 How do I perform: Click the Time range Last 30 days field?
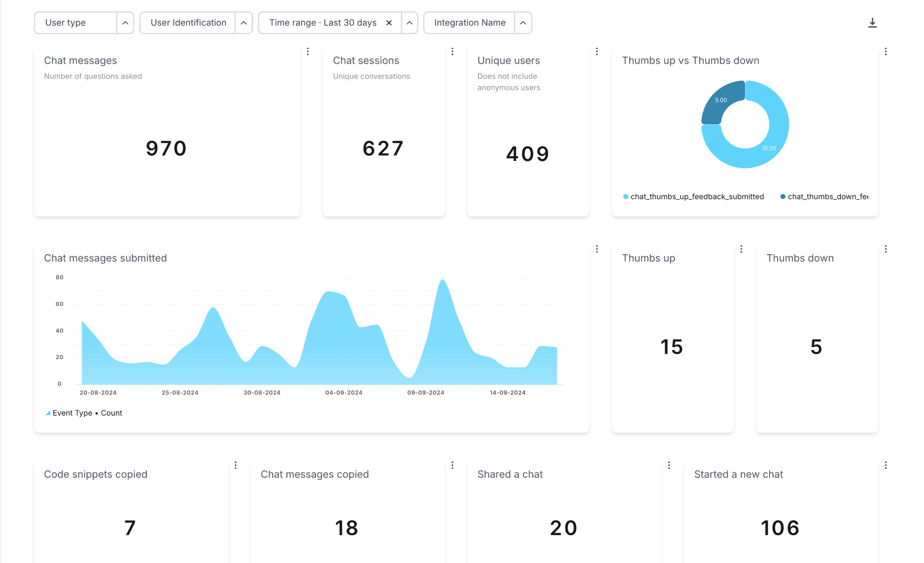pyautogui.click(x=322, y=23)
